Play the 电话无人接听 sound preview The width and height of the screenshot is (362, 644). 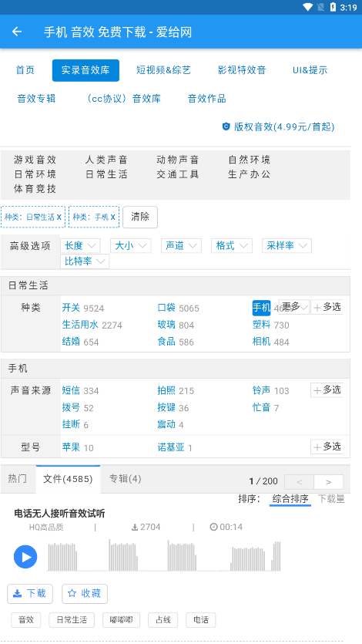[25, 557]
